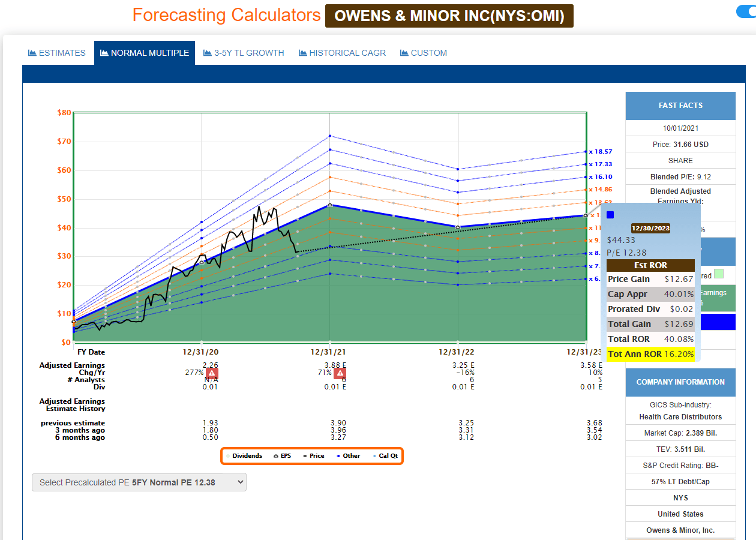Click previous estimate value 1.93
This screenshot has height=540, width=756.
211,424
